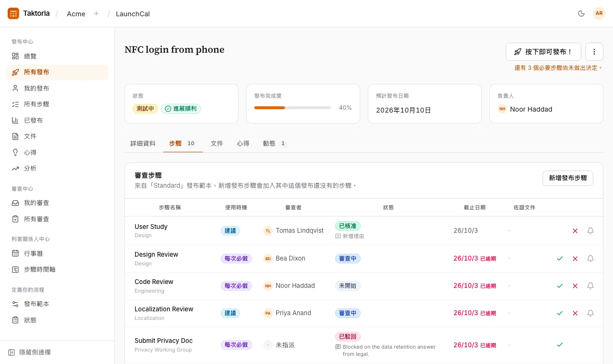Image resolution: width=613 pixels, height=364 pixels.
Task: Open 所有審查 sidebar item
Action: [57, 219]
